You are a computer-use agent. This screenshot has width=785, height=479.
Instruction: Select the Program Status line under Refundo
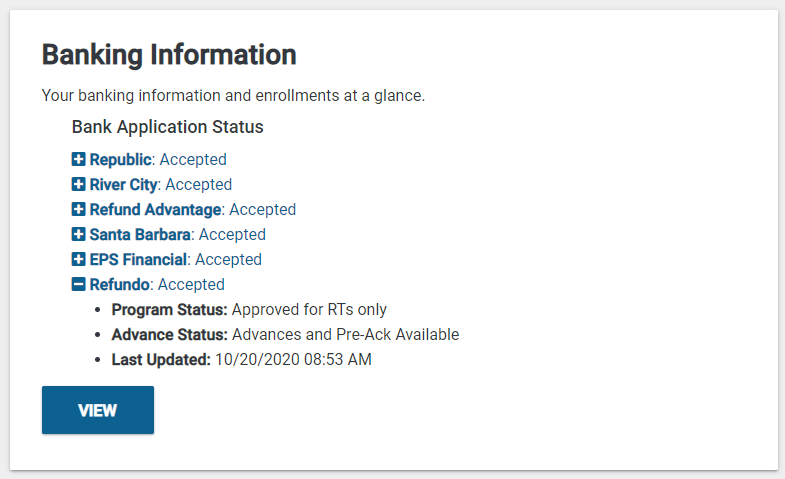click(x=249, y=309)
